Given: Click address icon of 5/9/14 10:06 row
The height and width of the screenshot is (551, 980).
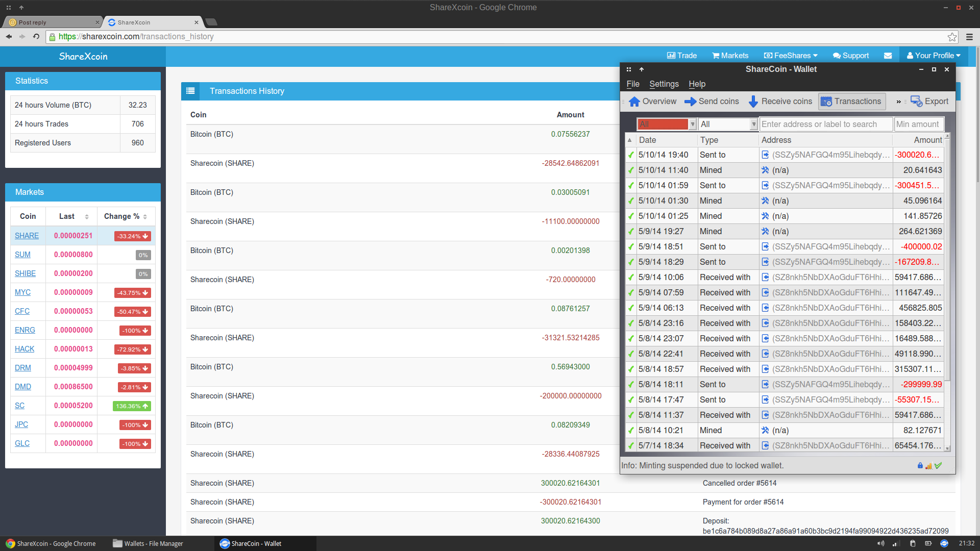Looking at the screenshot, I should point(765,277).
